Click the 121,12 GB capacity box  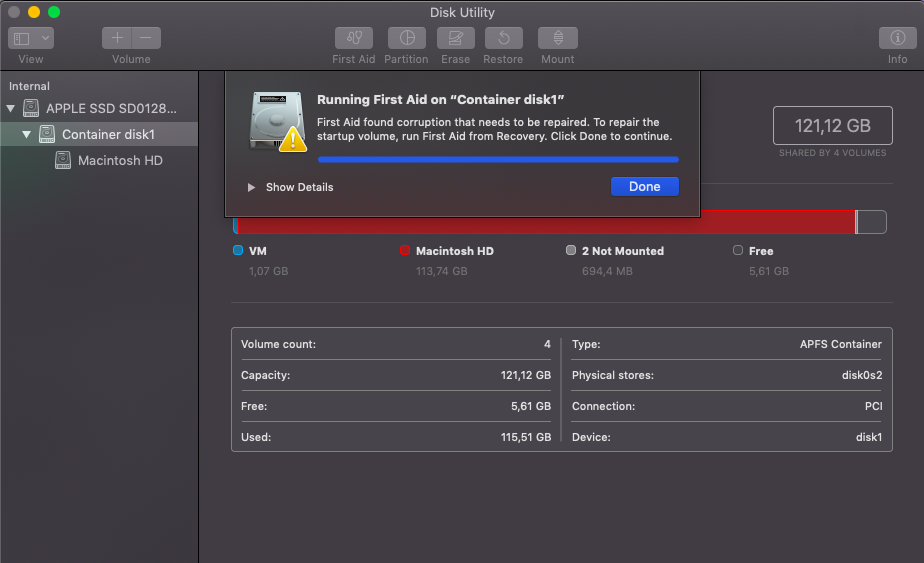pyautogui.click(x=833, y=125)
